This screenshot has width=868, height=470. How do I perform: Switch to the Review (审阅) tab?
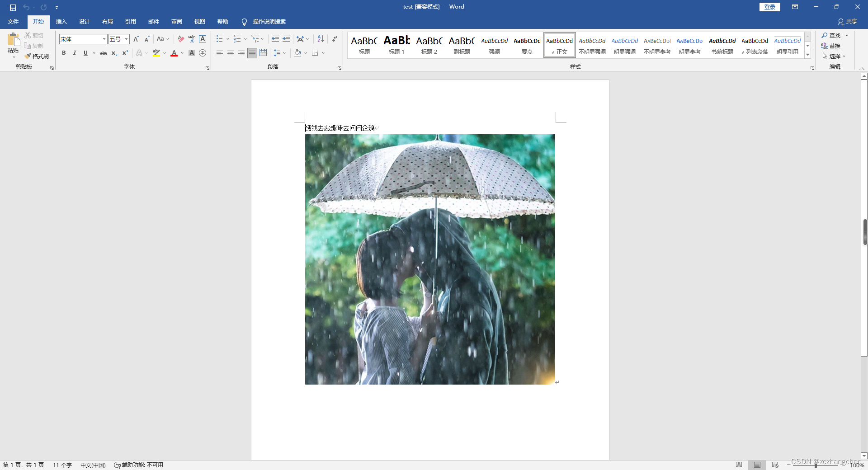176,22
